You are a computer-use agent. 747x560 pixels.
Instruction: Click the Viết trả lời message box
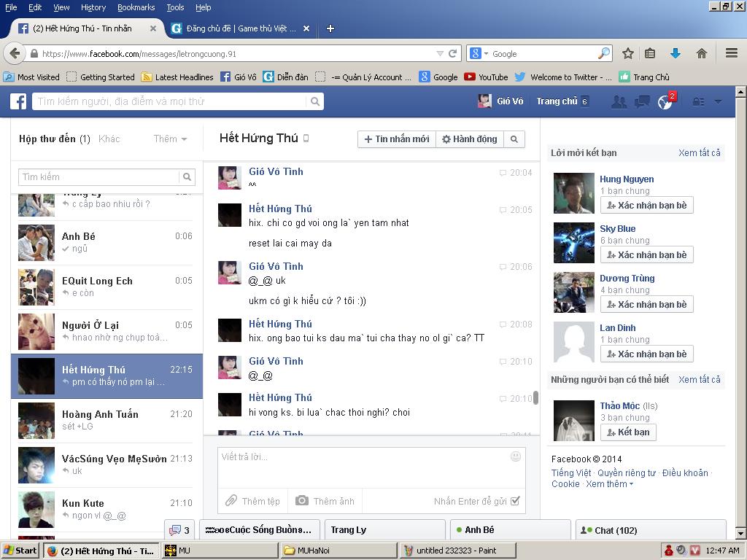pyautogui.click(x=371, y=467)
